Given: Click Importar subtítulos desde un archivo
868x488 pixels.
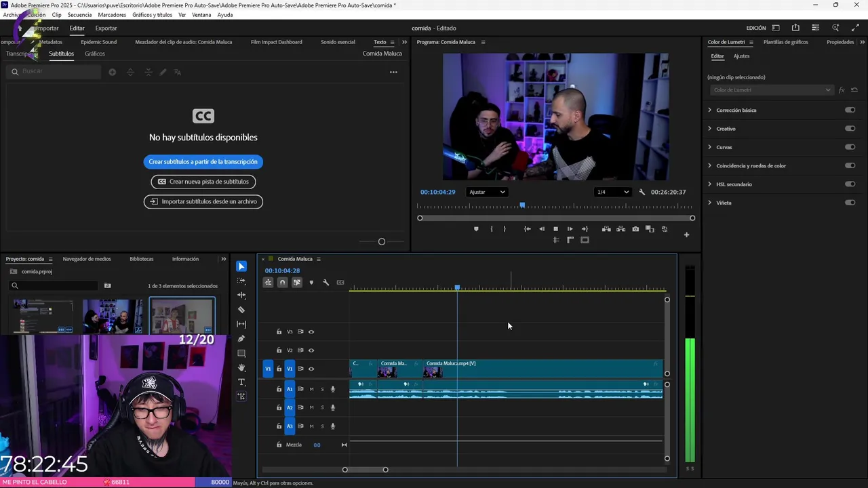Looking at the screenshot, I should pos(203,201).
